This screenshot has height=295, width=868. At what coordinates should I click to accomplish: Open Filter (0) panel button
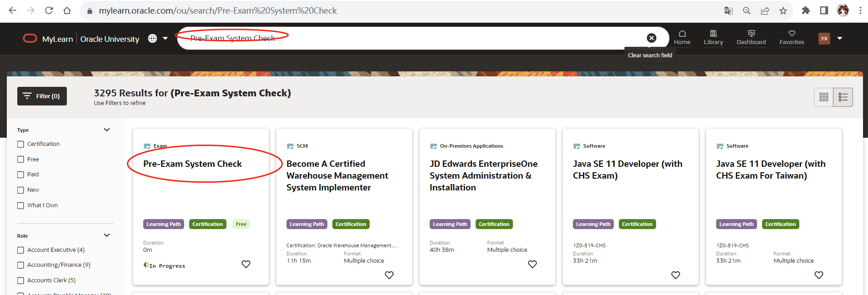[x=42, y=96]
